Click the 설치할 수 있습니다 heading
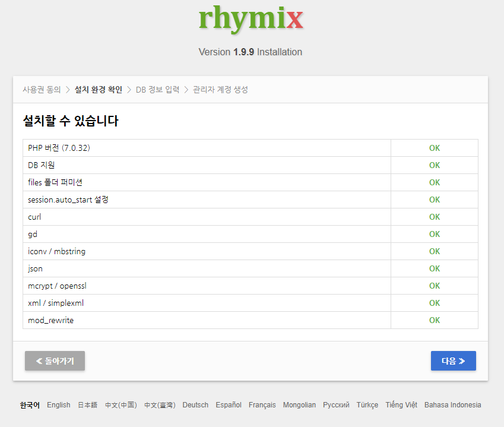This screenshot has width=504, height=427. point(71,121)
